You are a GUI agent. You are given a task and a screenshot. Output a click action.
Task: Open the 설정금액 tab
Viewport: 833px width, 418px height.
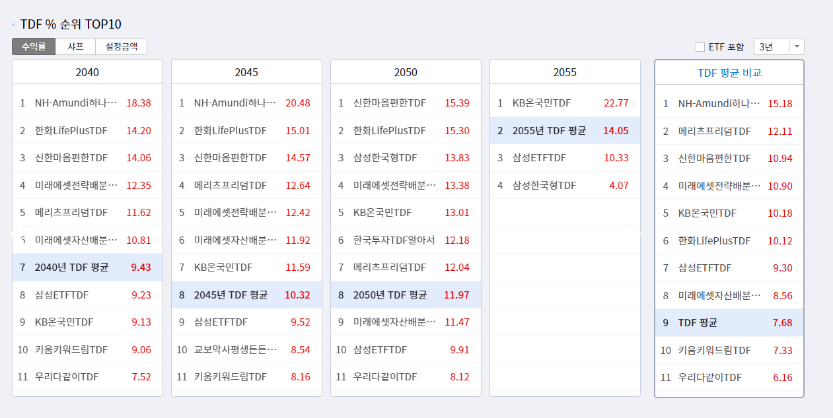[121, 46]
